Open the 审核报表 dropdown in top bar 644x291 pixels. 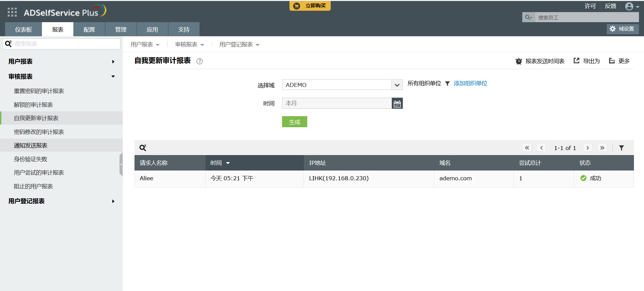190,45
